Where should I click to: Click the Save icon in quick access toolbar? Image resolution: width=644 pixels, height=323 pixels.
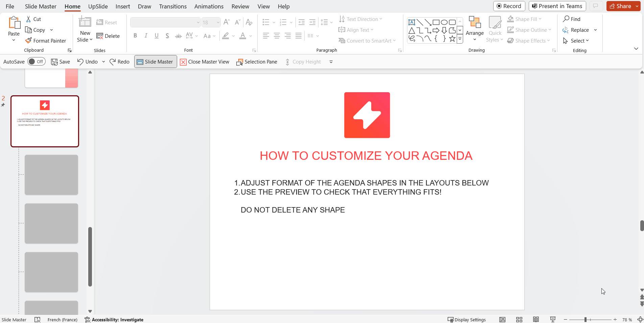point(54,62)
